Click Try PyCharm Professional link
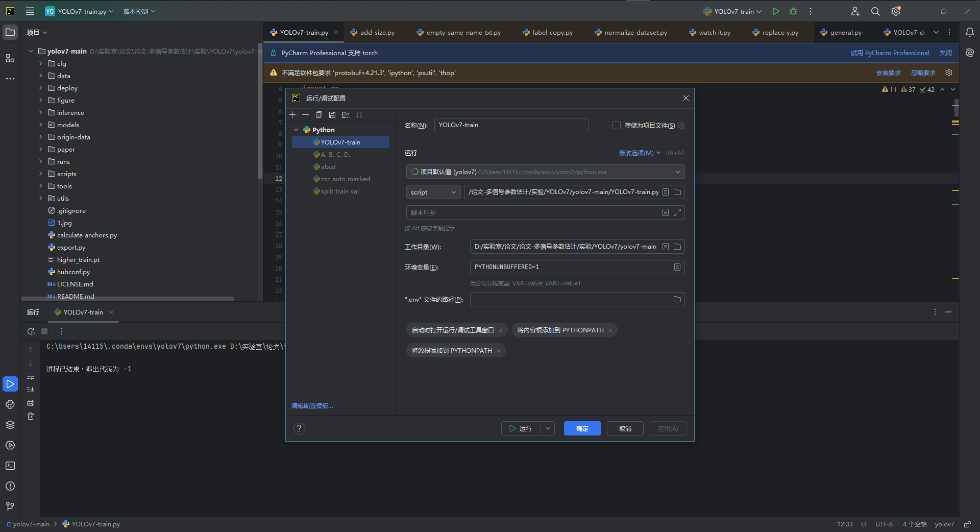980x532 pixels. click(x=890, y=53)
